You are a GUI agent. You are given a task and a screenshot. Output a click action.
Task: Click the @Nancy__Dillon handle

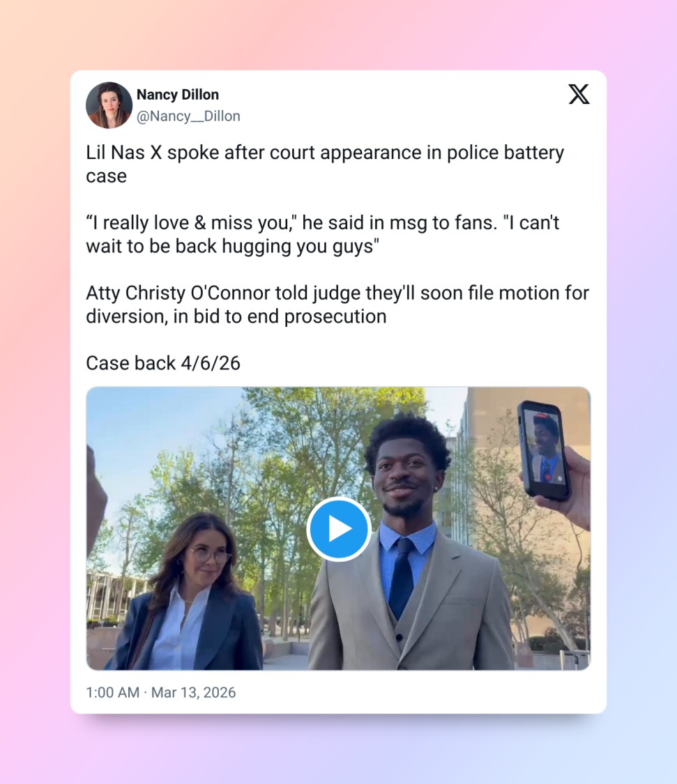[188, 116]
